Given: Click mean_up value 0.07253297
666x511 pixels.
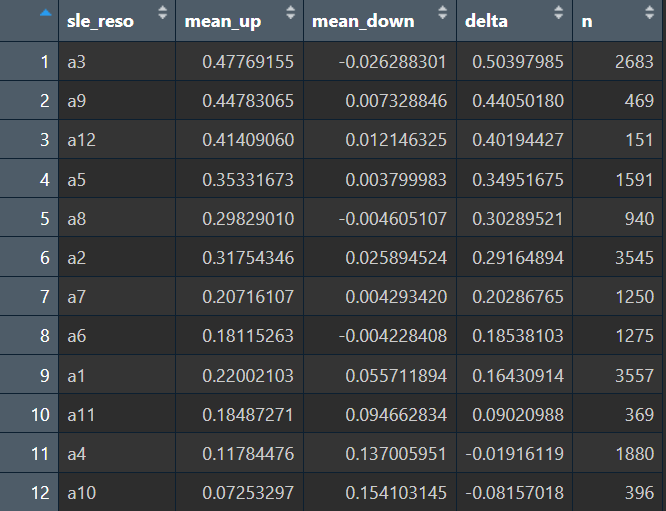Looking at the screenshot, I should pos(248,493).
